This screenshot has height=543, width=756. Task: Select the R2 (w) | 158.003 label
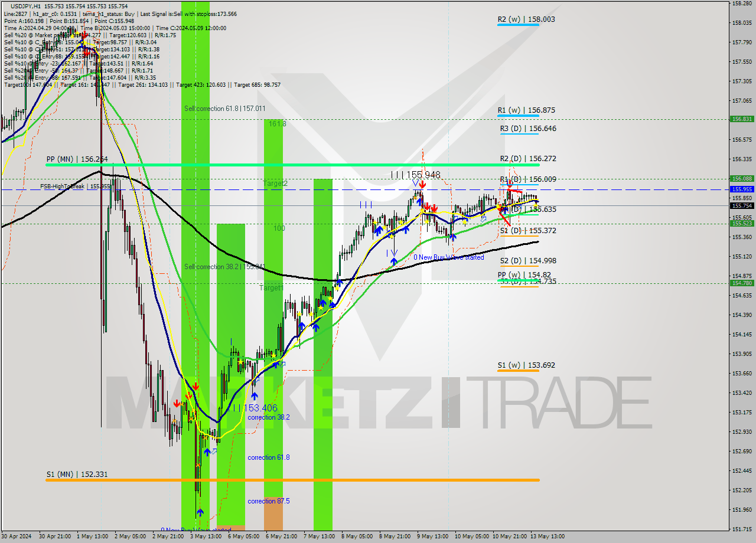tap(526, 19)
